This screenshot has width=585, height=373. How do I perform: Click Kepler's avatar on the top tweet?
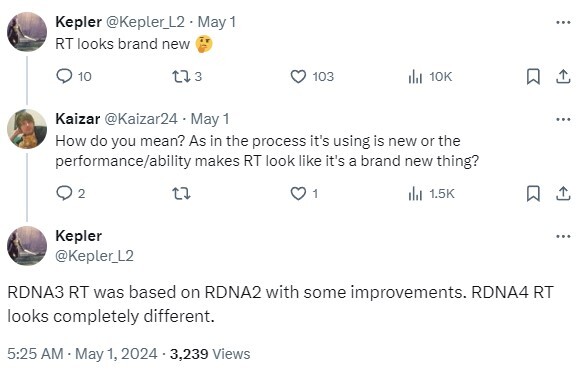(x=27, y=31)
